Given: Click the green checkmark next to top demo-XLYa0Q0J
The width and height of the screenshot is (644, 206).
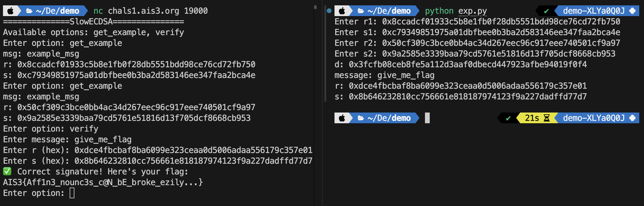Looking at the screenshot, I should pos(546,11).
